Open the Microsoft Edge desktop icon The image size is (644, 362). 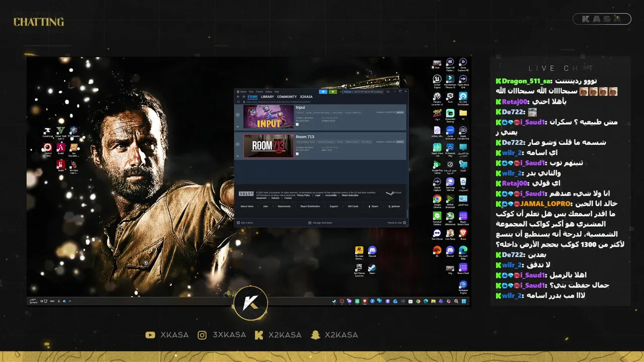pos(463,250)
